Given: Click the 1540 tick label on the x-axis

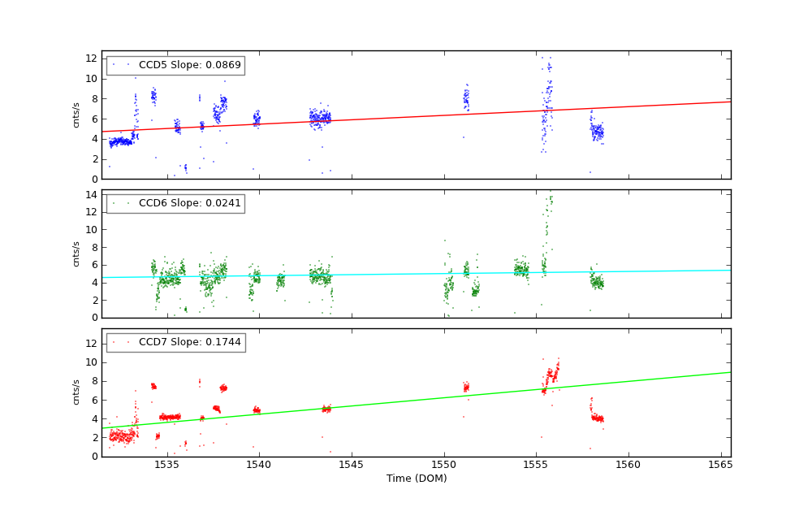Looking at the screenshot, I should click(258, 465).
